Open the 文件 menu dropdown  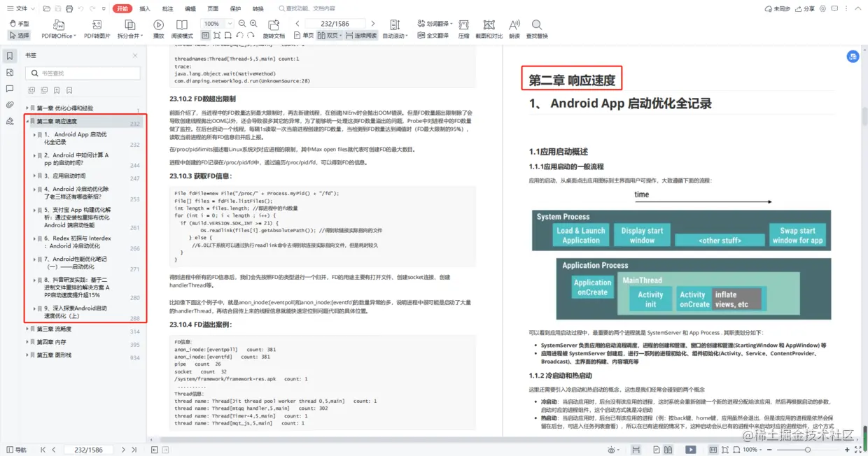point(20,8)
